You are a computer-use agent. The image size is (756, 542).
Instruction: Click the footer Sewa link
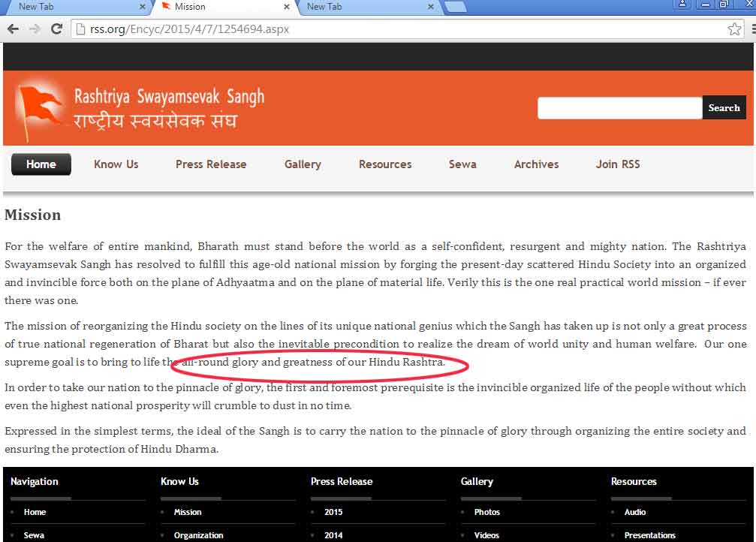coord(34,535)
